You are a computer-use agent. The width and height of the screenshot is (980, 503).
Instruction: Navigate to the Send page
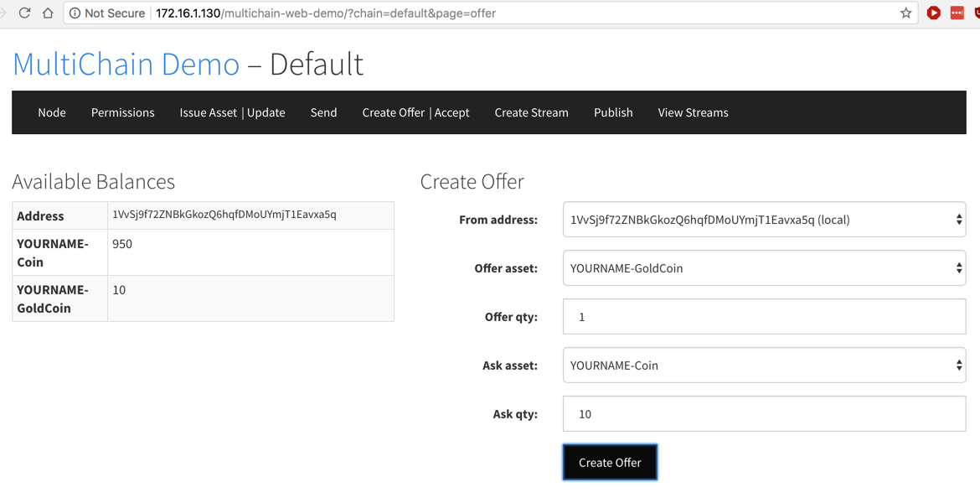(323, 112)
